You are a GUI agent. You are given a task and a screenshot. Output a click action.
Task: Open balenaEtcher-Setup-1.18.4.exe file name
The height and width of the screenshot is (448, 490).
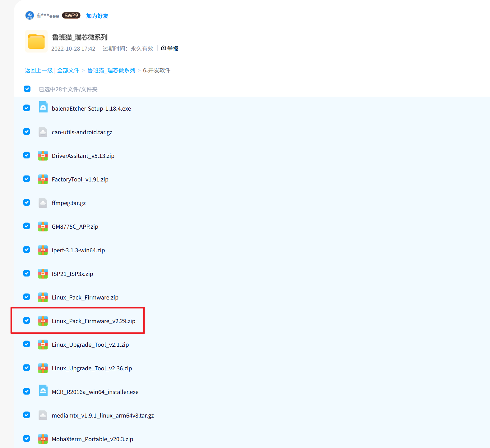(91, 108)
